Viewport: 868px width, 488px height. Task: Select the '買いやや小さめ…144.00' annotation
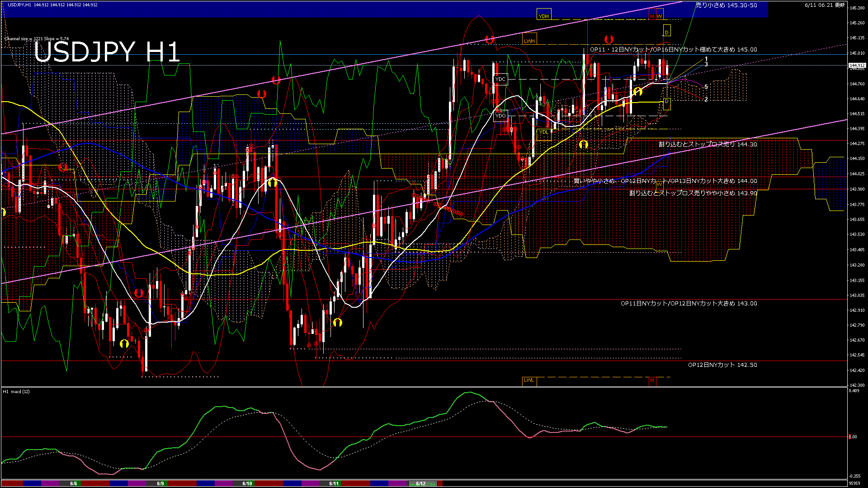665,181
